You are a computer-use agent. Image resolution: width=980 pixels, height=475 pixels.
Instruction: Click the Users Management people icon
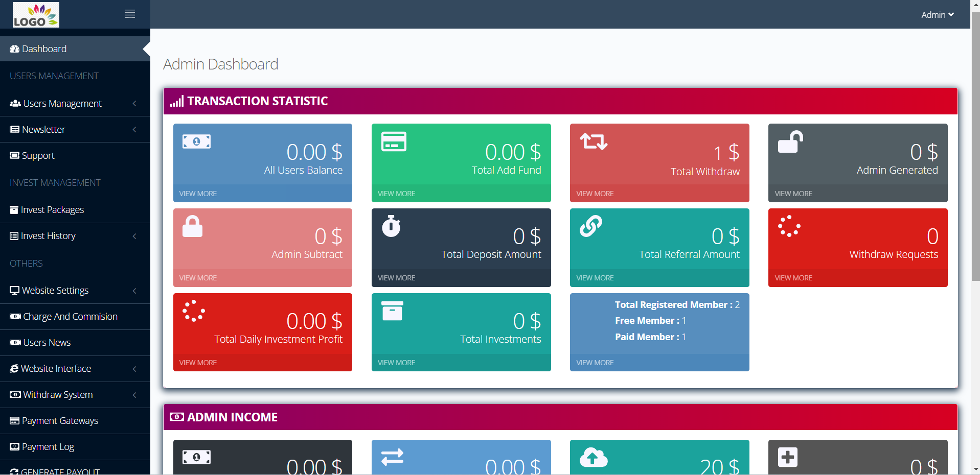click(15, 103)
